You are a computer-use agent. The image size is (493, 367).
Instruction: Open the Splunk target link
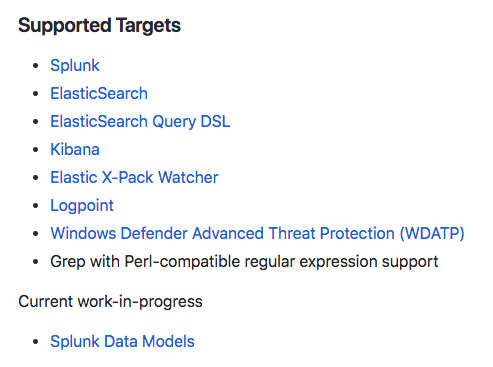(75, 65)
